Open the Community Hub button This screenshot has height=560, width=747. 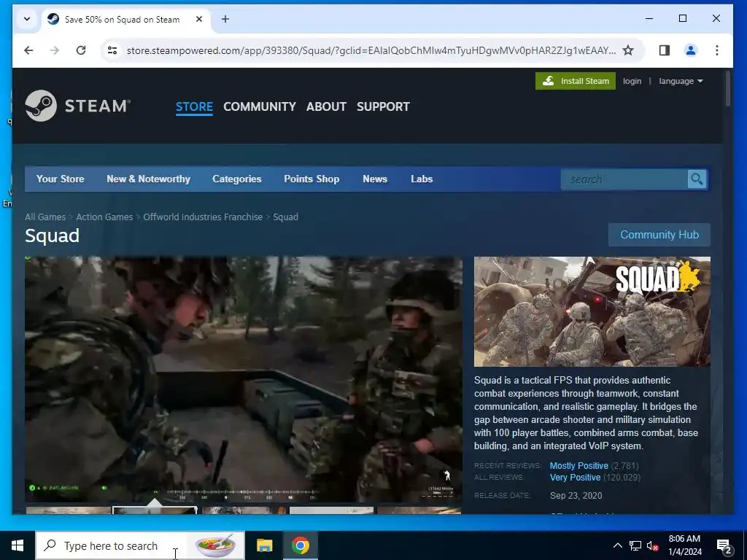pyautogui.click(x=659, y=235)
